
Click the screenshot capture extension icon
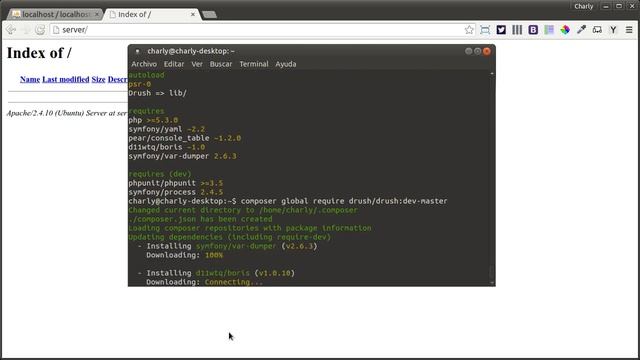[485, 30]
